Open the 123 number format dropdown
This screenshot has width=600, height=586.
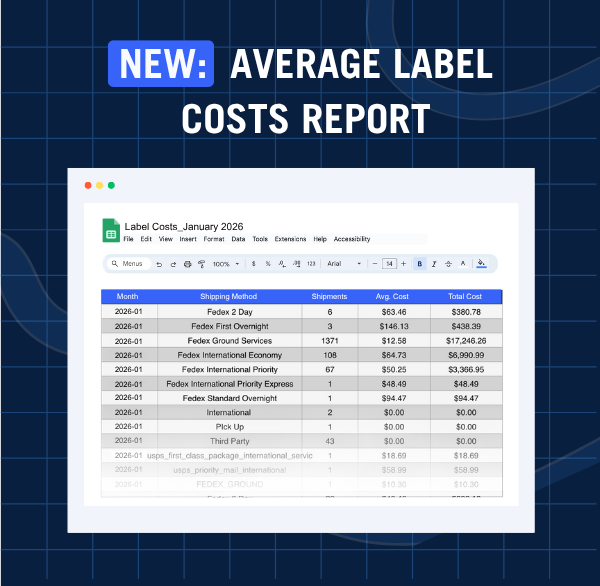pos(311,264)
